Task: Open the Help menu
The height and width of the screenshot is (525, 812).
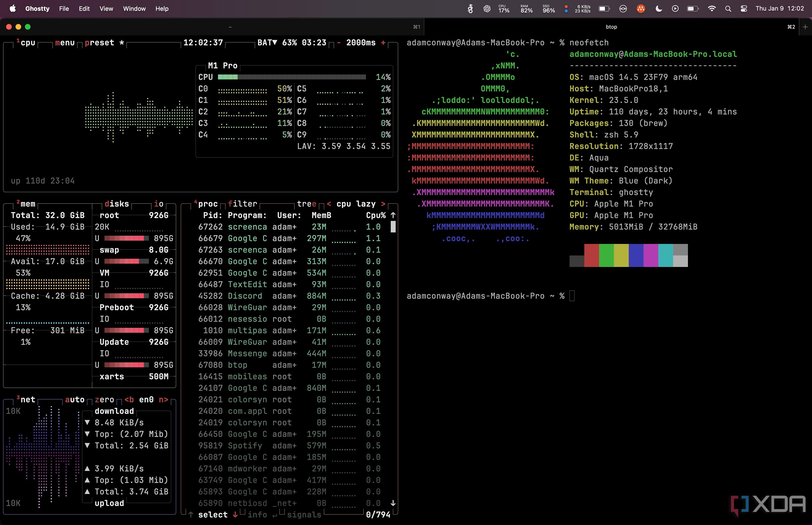Action: [162, 8]
